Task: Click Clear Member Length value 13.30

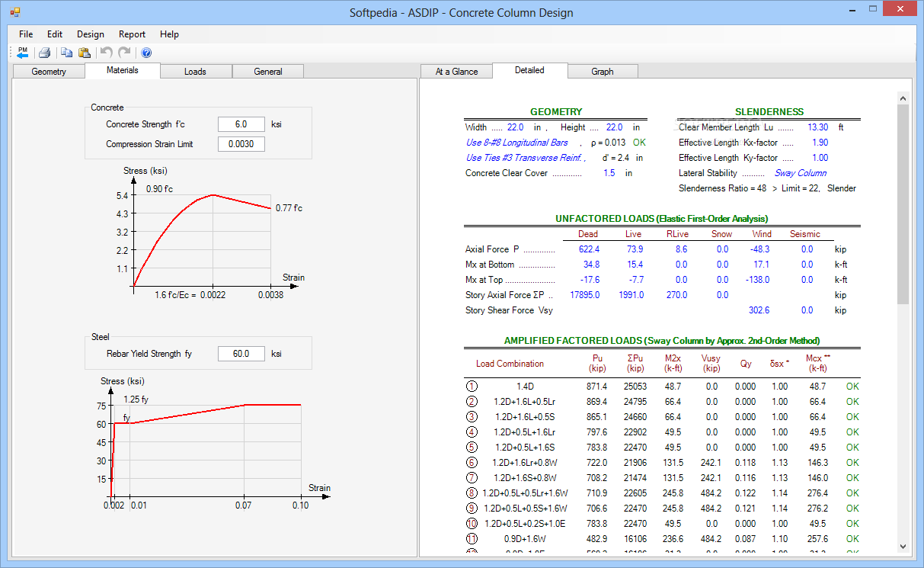Action: (x=818, y=127)
